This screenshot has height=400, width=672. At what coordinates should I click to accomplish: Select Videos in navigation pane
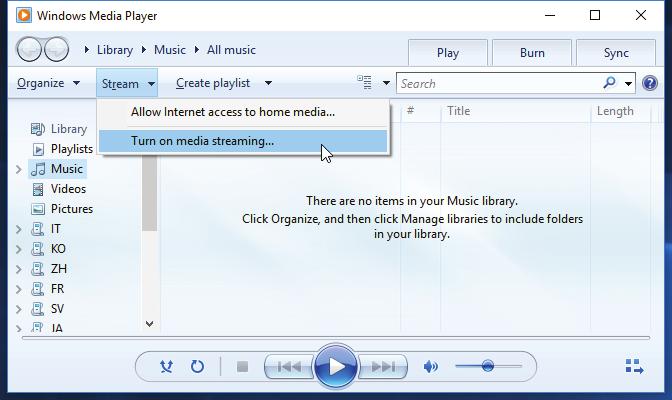(59, 189)
